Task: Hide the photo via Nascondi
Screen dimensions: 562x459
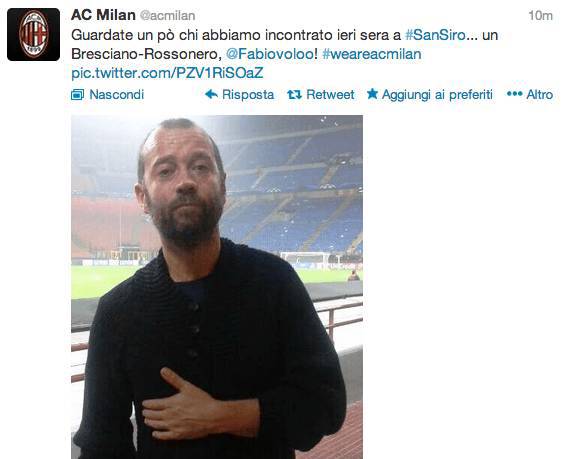Action: click(108, 95)
